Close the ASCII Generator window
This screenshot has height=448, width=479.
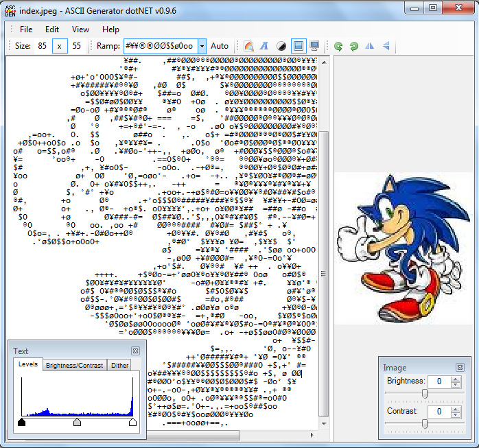[458, 8]
